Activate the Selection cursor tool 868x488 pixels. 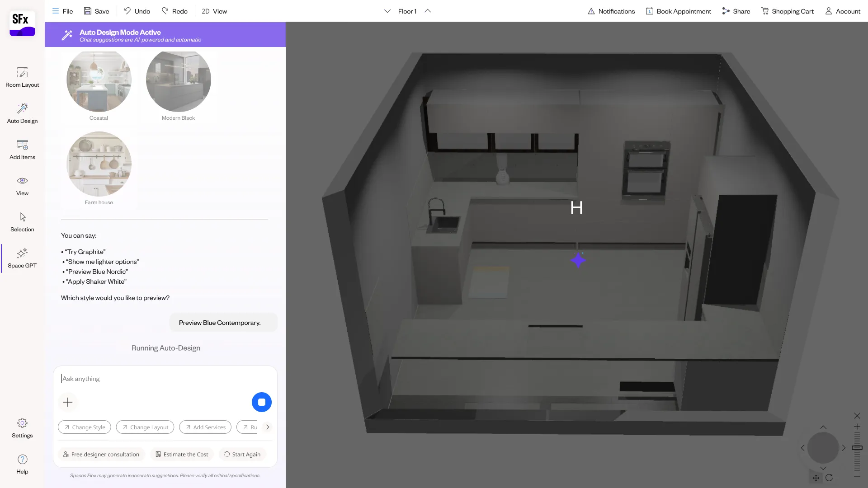click(22, 222)
